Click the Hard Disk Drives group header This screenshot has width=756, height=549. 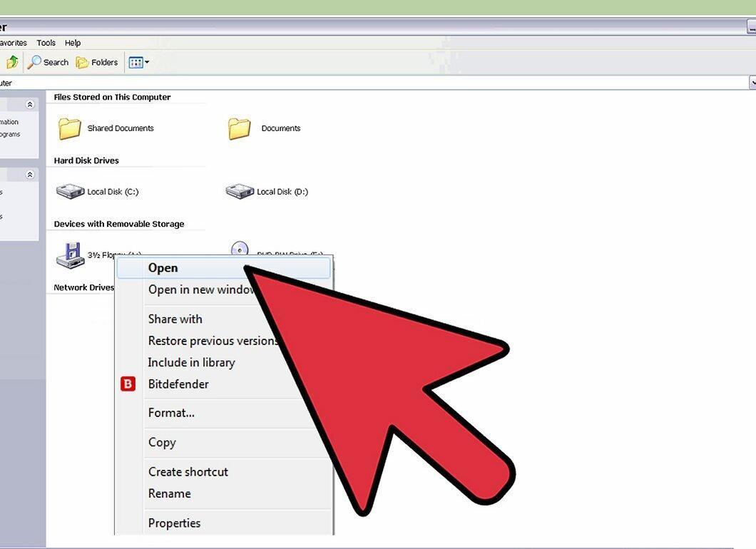coord(86,160)
